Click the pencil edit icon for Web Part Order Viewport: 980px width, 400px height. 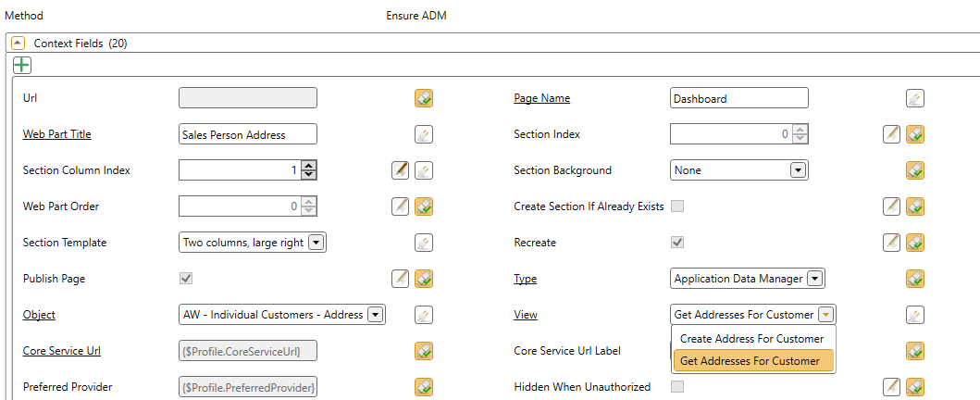click(401, 206)
